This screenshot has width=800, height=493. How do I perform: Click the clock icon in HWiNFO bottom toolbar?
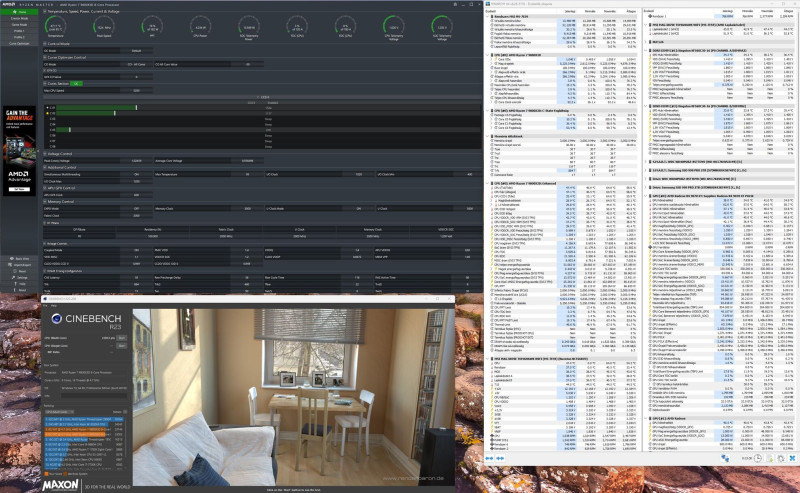[758, 458]
